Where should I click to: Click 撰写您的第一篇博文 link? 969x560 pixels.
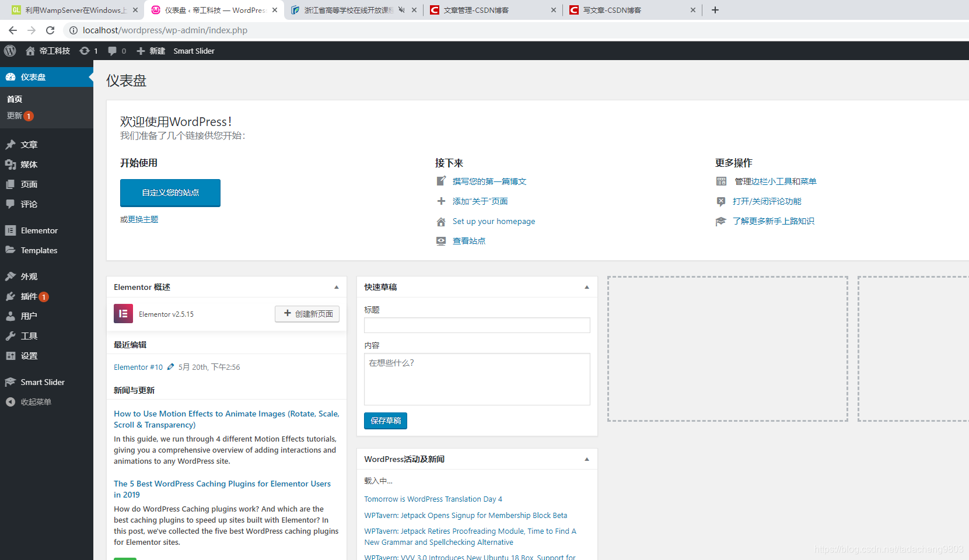pyautogui.click(x=489, y=181)
